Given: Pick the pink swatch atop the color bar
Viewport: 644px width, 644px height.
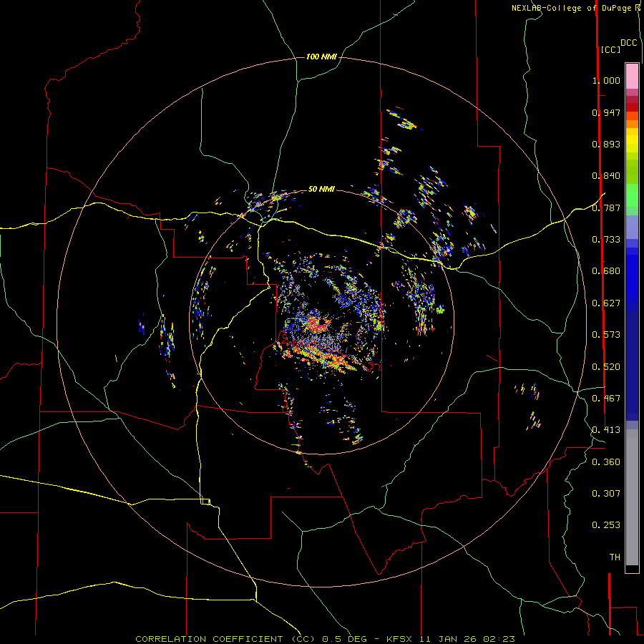Looking at the screenshot, I should (x=632, y=77).
